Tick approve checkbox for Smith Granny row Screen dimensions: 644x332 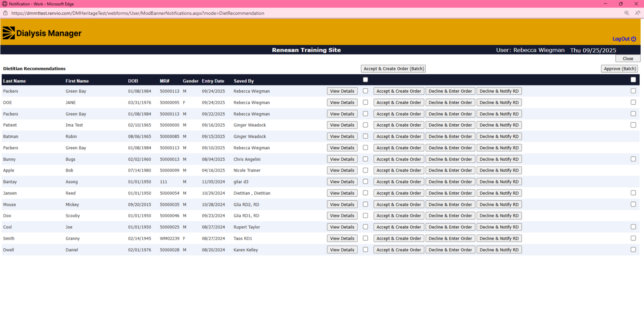[x=633, y=238]
